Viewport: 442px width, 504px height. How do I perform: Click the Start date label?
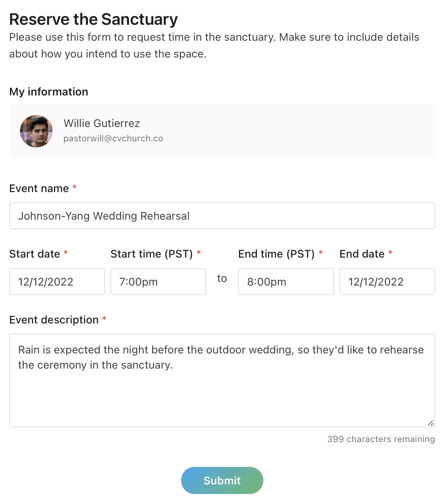pyautogui.click(x=35, y=254)
